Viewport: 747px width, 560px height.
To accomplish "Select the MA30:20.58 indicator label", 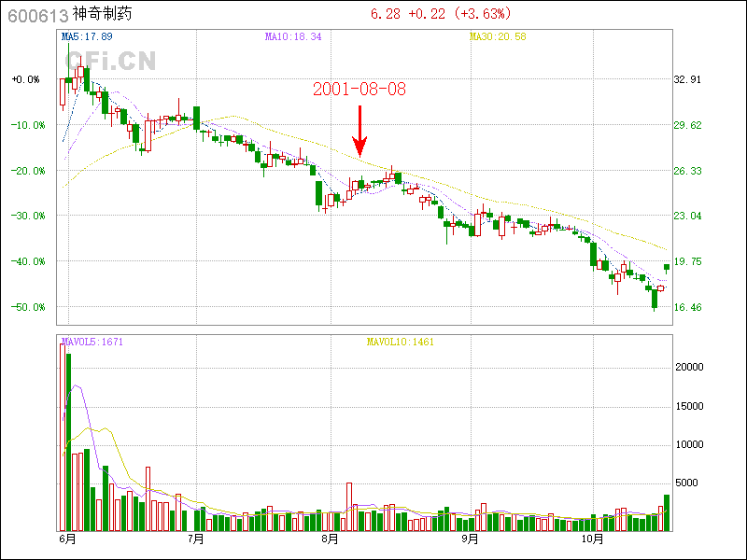I will coord(498,37).
